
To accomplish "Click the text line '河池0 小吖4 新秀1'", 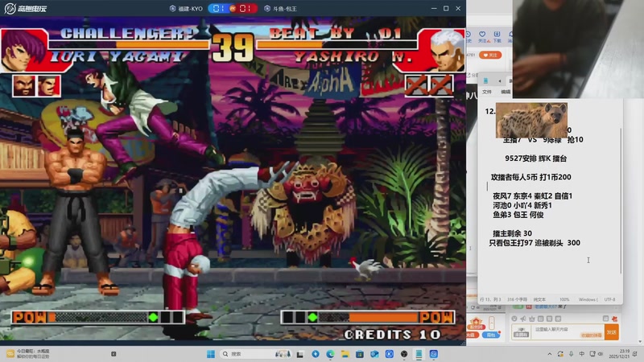I will pyautogui.click(x=522, y=206).
